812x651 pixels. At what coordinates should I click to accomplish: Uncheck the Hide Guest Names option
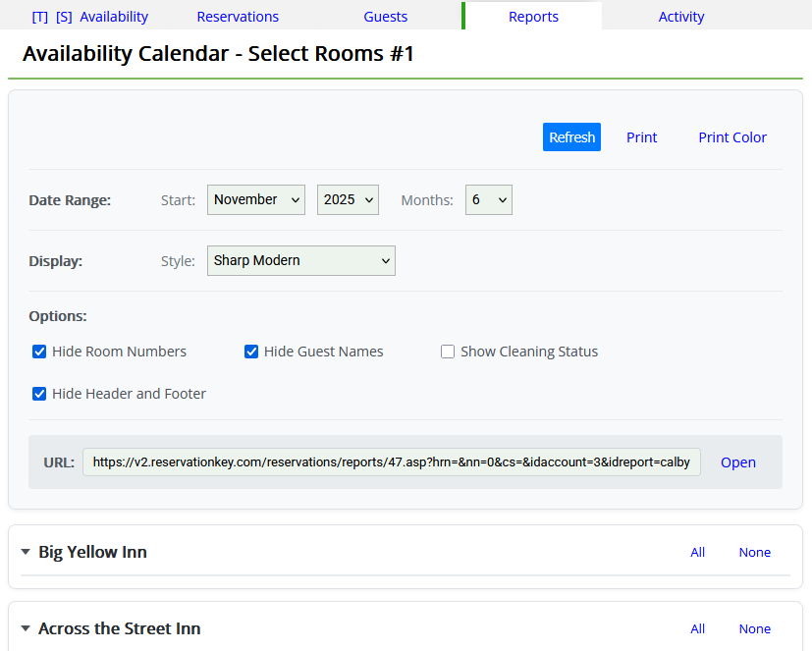251,352
